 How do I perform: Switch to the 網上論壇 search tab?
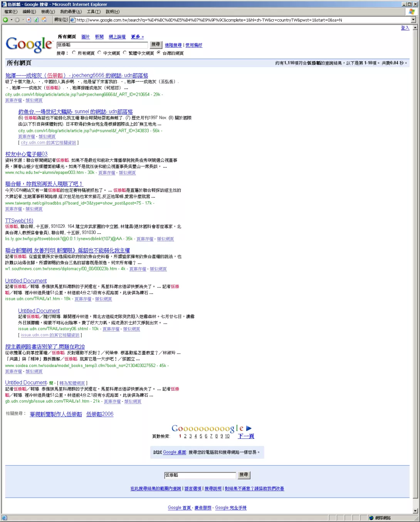(x=117, y=37)
